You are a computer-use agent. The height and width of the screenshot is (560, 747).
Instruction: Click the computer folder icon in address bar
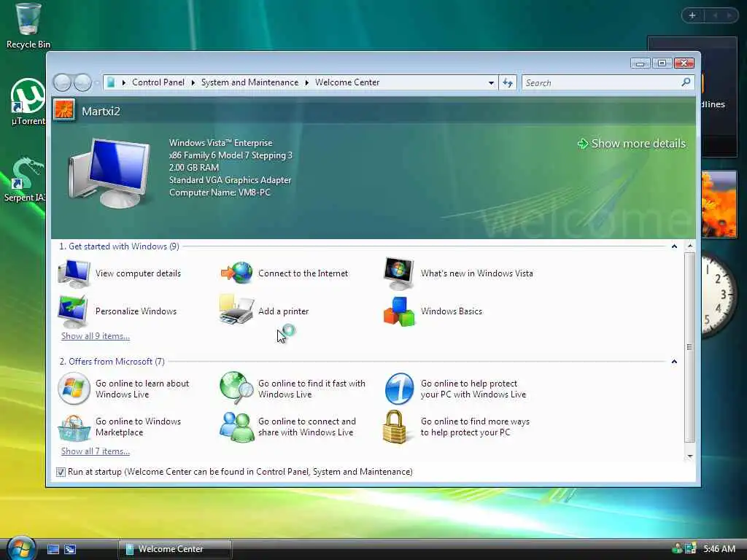(x=111, y=82)
